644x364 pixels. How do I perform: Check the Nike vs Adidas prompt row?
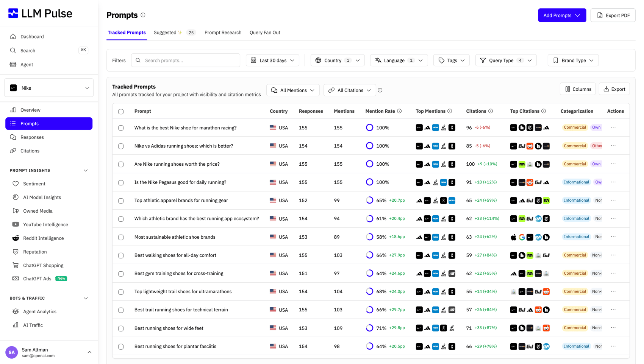coord(121,146)
